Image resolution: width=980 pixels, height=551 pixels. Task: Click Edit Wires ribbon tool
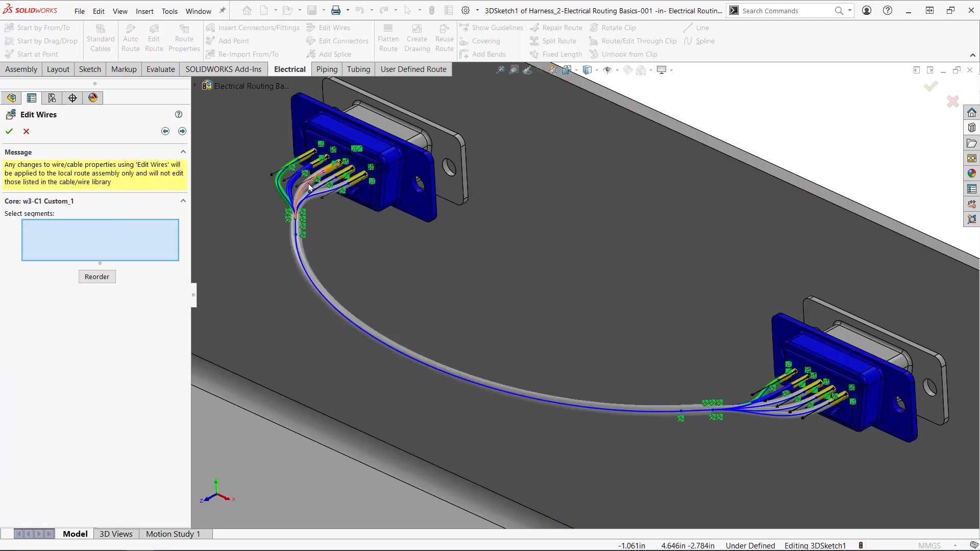click(x=328, y=28)
